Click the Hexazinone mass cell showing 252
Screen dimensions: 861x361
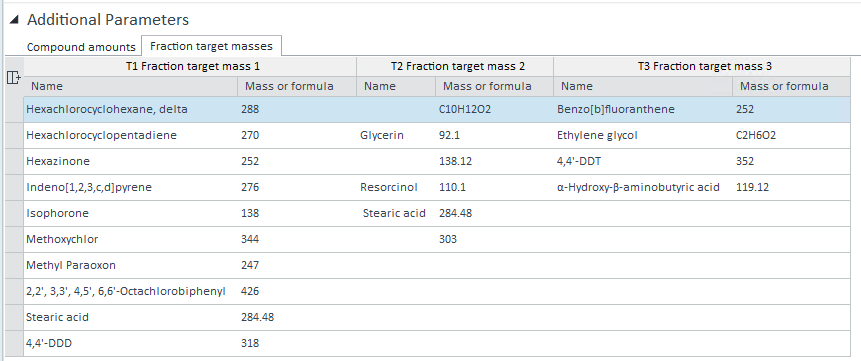pos(297,162)
